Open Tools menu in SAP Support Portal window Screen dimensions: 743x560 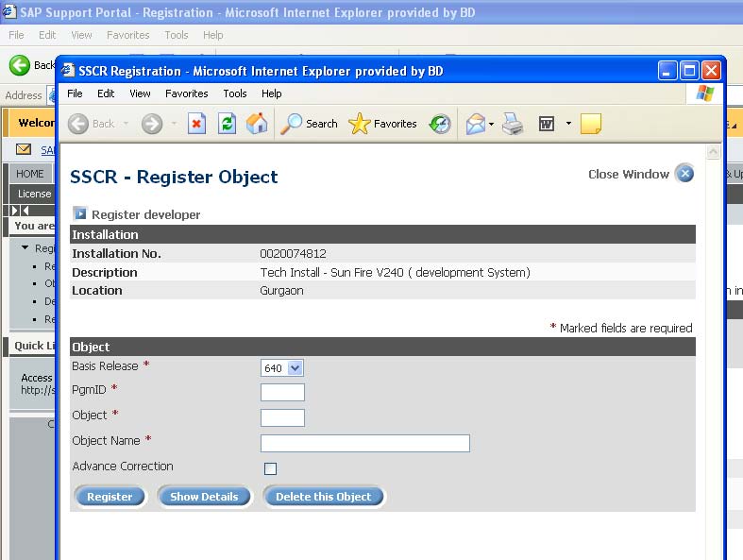click(x=177, y=35)
